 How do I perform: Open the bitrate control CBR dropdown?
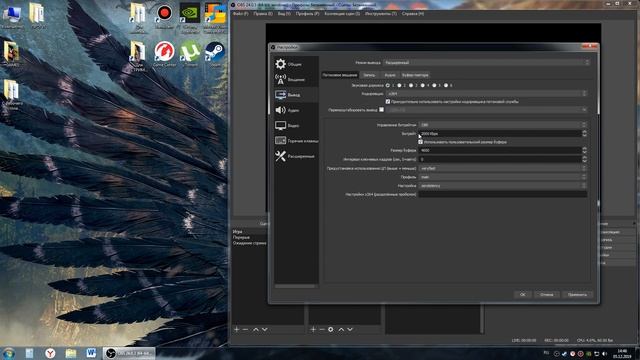(x=503, y=125)
